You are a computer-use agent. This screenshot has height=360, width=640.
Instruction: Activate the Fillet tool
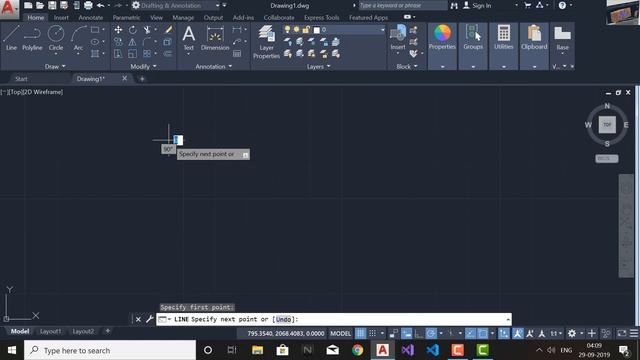tap(147, 42)
